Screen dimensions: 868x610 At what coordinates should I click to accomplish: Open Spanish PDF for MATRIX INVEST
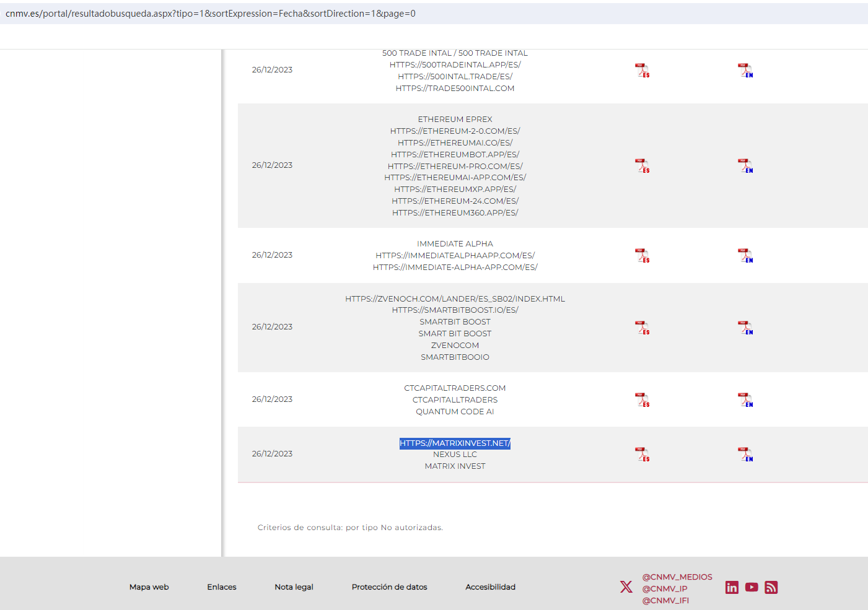(642, 455)
